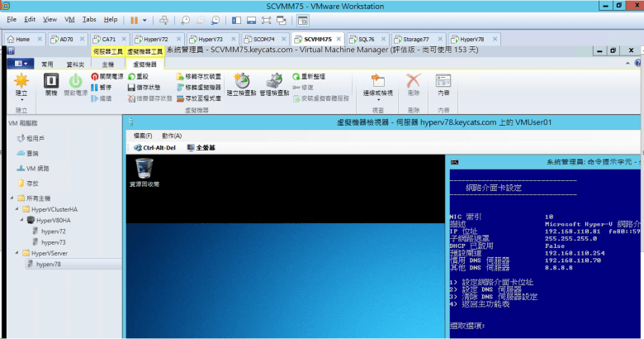Open the 檔案(F) viewer menu
Viewport: 644px width, 339px height.
(x=143, y=135)
